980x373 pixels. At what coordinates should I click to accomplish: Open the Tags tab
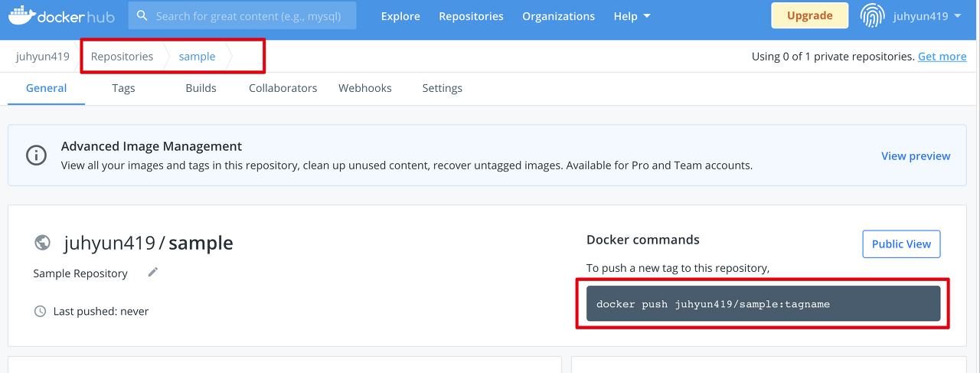pos(123,88)
